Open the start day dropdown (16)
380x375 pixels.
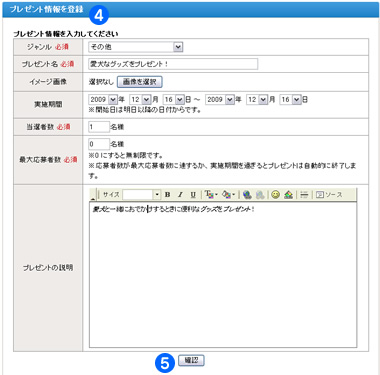click(x=174, y=99)
